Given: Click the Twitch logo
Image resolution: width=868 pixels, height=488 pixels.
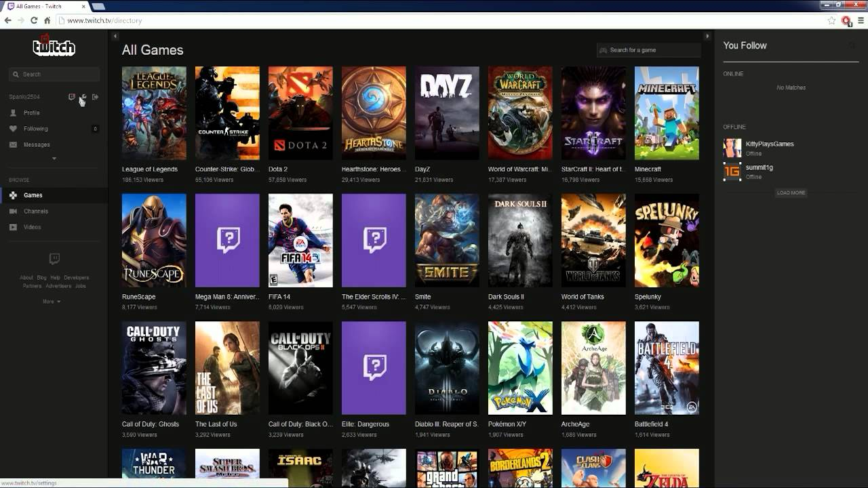Looking at the screenshot, I should [54, 46].
